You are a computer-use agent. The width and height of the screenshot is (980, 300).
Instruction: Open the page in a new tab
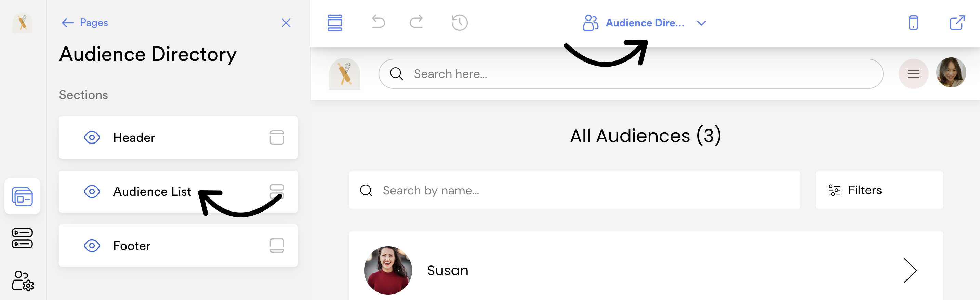(957, 23)
